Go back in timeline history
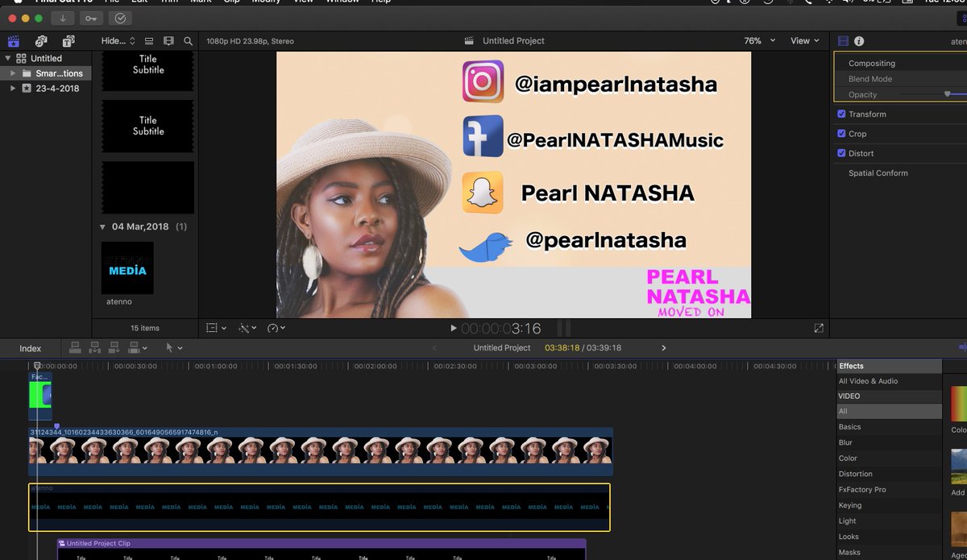Screen dimensions: 967x560 pyautogui.click(x=435, y=348)
